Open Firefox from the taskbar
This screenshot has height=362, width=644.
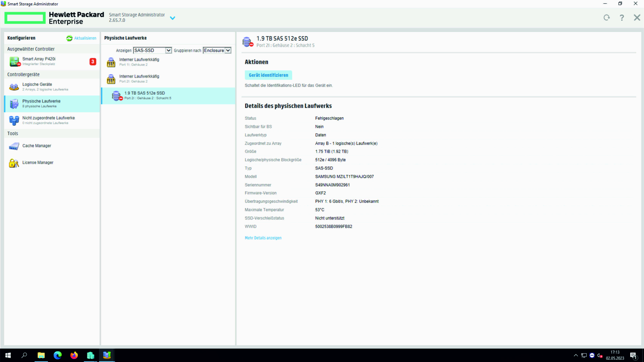click(x=74, y=355)
